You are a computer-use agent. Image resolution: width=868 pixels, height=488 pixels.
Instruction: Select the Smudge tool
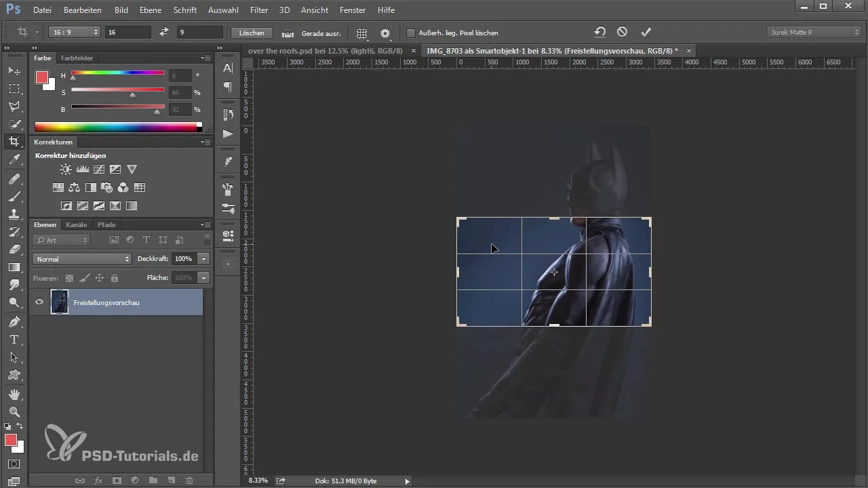tap(14, 285)
